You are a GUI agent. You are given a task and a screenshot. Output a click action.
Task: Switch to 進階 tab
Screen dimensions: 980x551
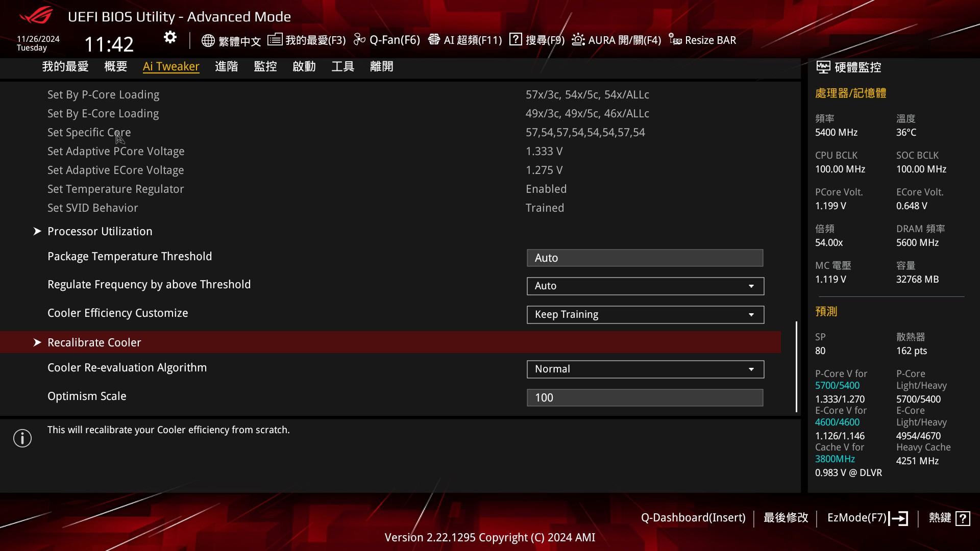[x=227, y=67]
